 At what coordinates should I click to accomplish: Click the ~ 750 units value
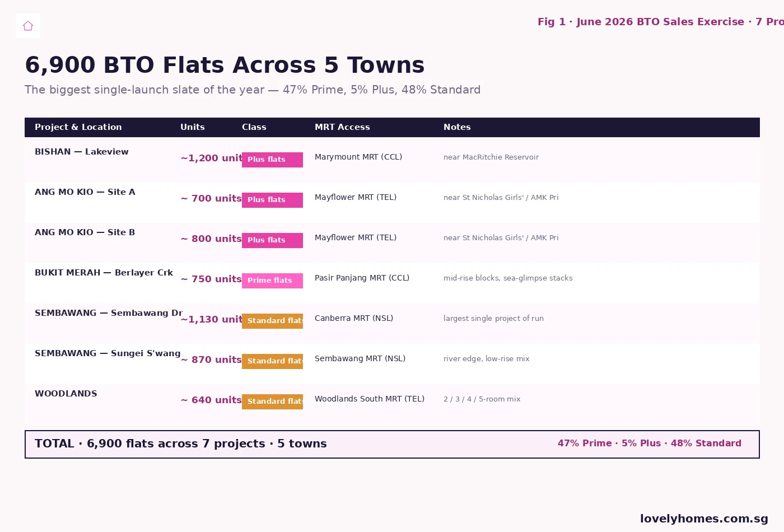click(x=211, y=279)
